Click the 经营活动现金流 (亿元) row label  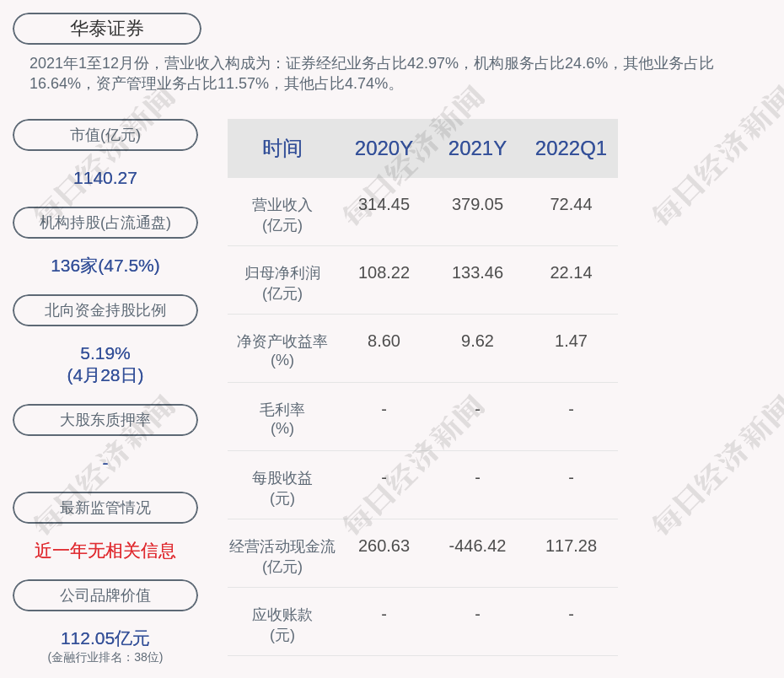[x=282, y=556]
